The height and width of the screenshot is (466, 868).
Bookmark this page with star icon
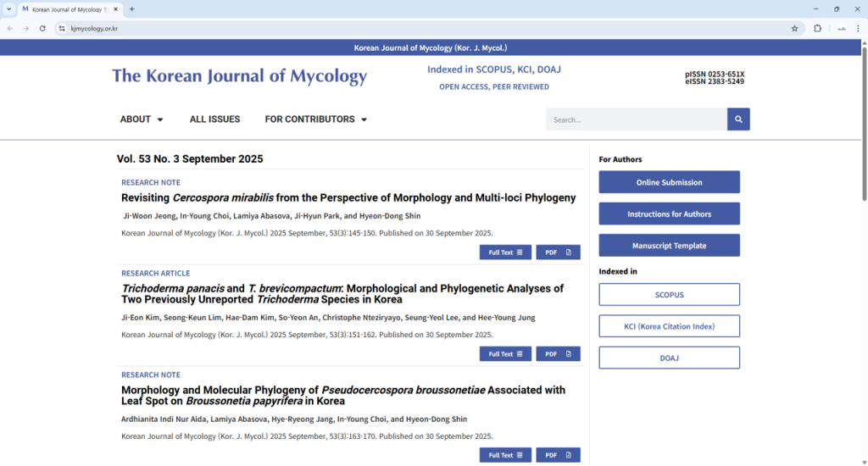(794, 28)
